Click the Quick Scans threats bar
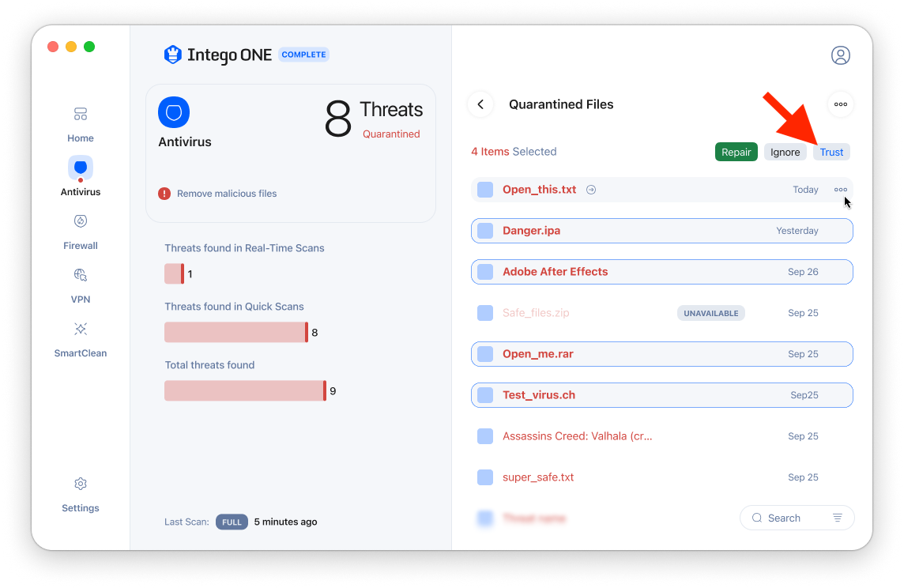The height and width of the screenshot is (588, 904). tap(236, 332)
